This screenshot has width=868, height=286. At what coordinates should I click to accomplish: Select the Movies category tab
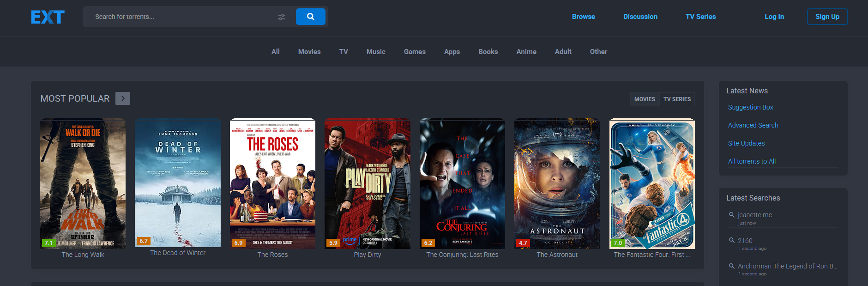point(309,52)
